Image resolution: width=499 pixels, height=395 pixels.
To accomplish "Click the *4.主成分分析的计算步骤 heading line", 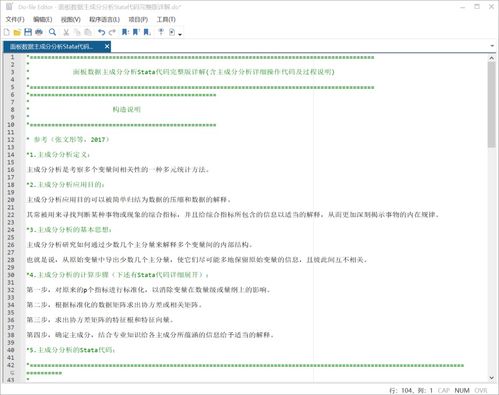I will tap(118, 275).
